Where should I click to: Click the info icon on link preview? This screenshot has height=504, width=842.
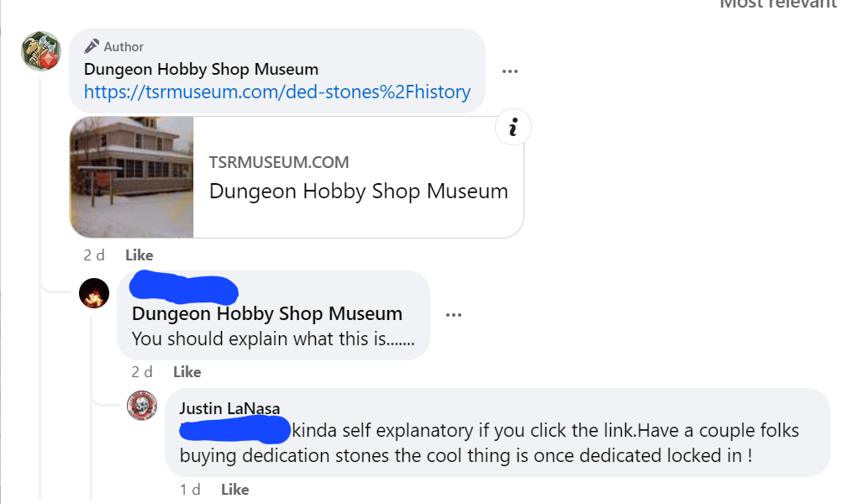513,129
